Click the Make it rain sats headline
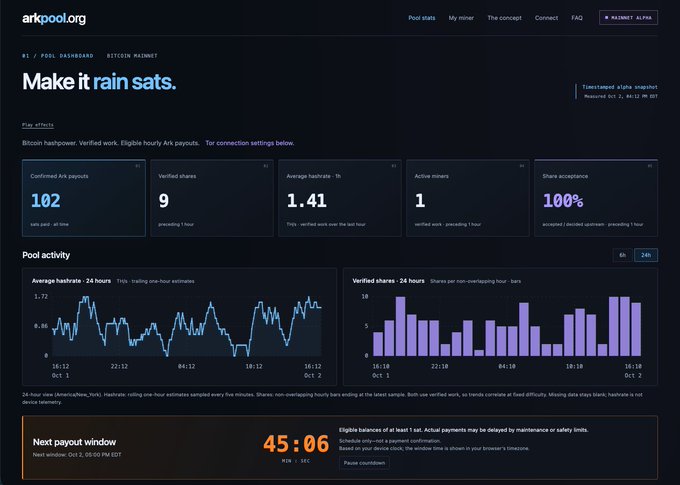Screen dimensions: 680x485 (99, 81)
